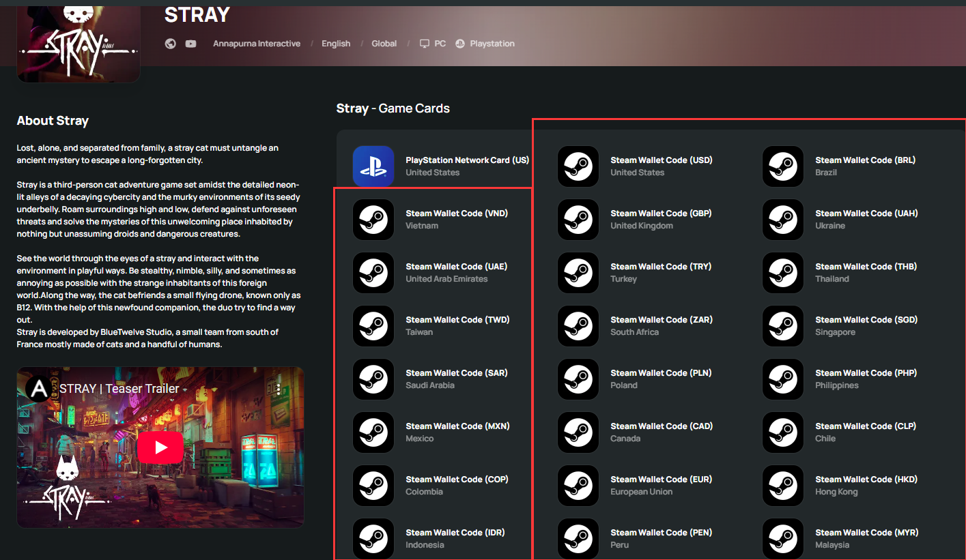Click Steam icon for Colombia COP card
The image size is (966, 560).
(373, 486)
